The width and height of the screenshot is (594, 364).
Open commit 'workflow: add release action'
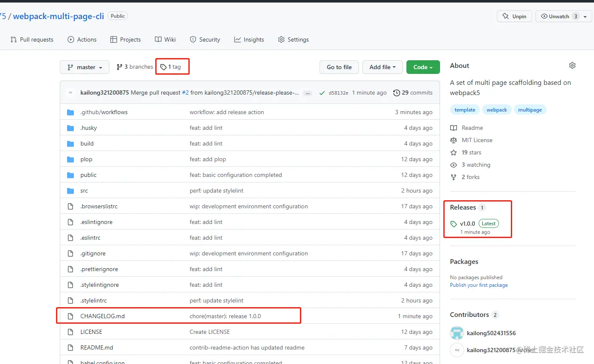click(227, 112)
